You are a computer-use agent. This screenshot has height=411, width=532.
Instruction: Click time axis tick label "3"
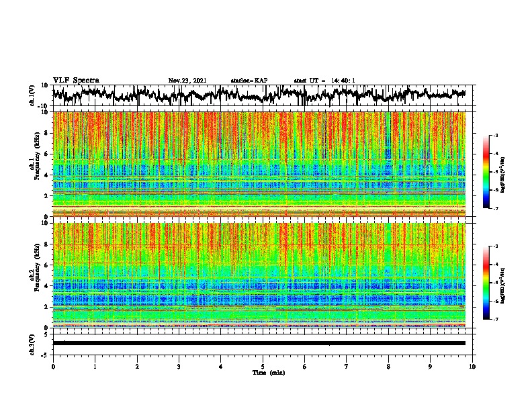click(179, 367)
